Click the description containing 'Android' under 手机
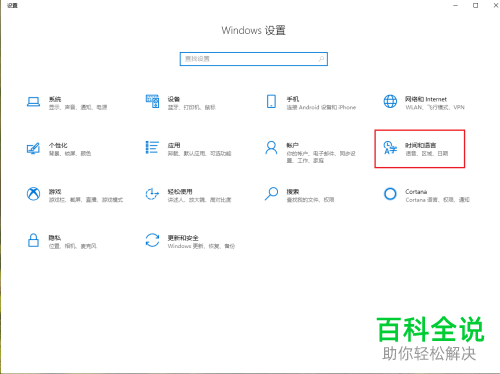The height and width of the screenshot is (374, 500). tap(321, 107)
